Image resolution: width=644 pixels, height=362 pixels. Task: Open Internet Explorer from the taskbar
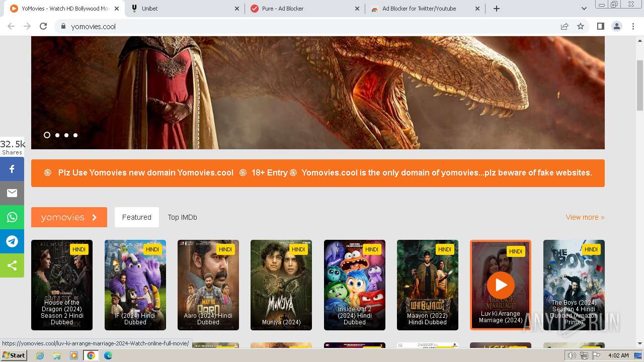[x=40, y=355]
